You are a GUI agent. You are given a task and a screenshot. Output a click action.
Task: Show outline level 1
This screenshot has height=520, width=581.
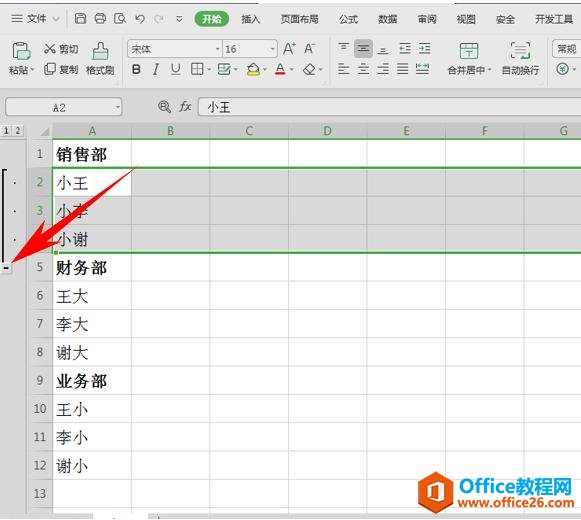click(x=6, y=130)
